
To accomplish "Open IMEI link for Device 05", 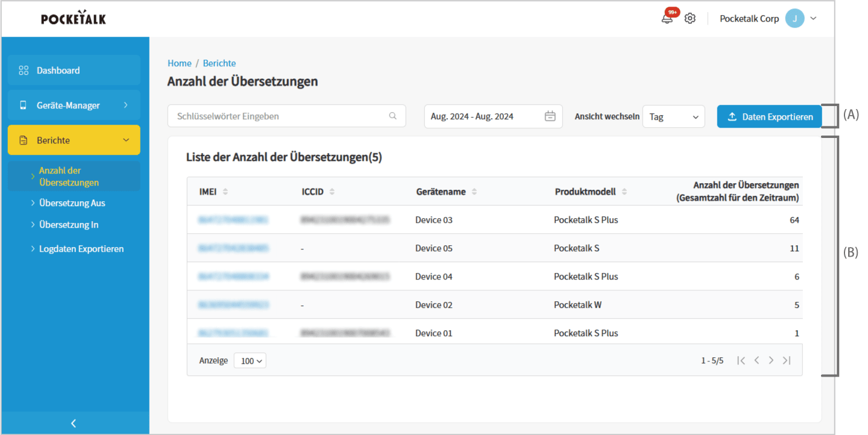I will click(x=233, y=248).
